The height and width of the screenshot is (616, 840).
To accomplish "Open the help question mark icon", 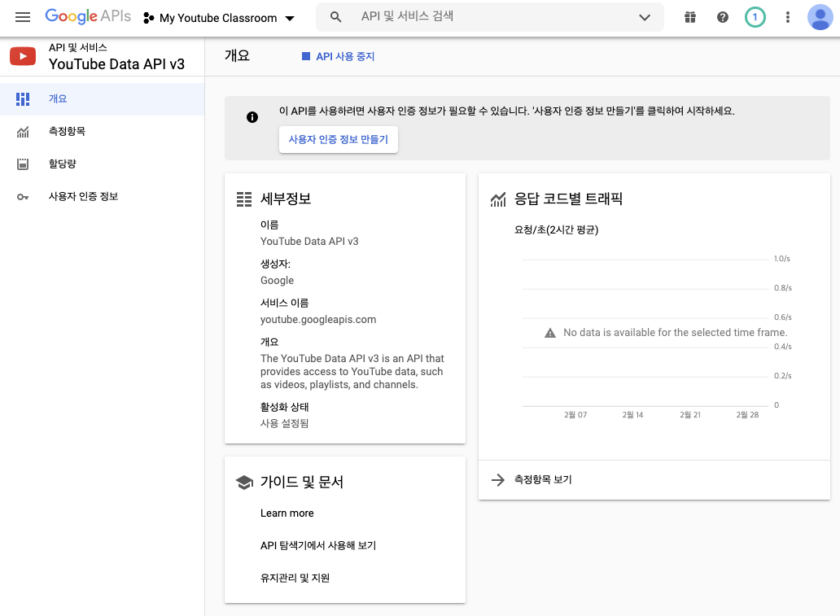I will pyautogui.click(x=723, y=17).
